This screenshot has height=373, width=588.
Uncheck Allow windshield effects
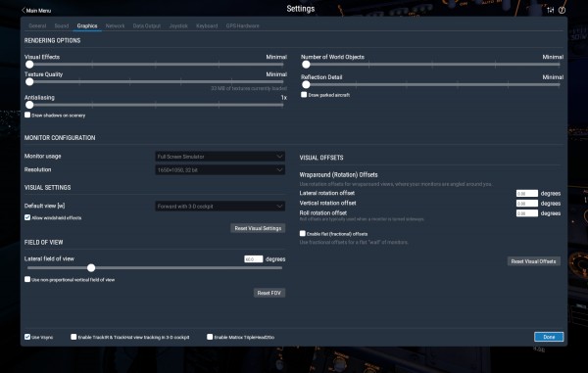pos(27,217)
